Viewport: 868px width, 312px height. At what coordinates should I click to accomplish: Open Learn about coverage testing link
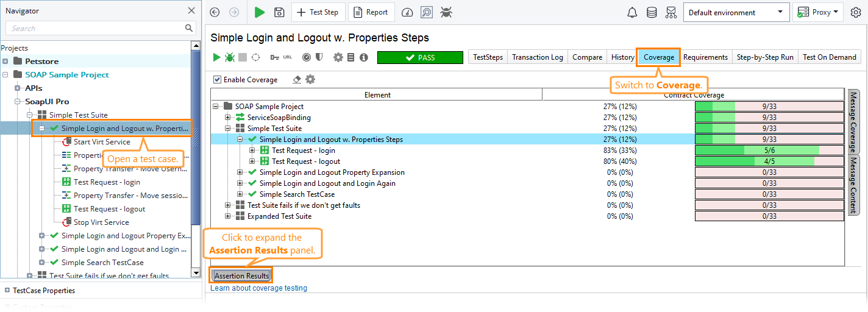(x=258, y=288)
